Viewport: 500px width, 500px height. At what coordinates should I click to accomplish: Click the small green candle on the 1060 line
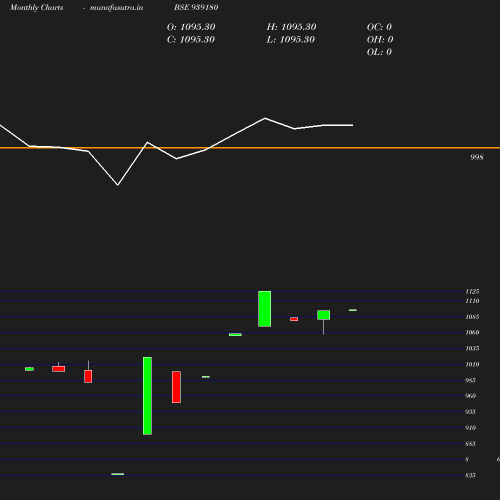[x=235, y=334]
